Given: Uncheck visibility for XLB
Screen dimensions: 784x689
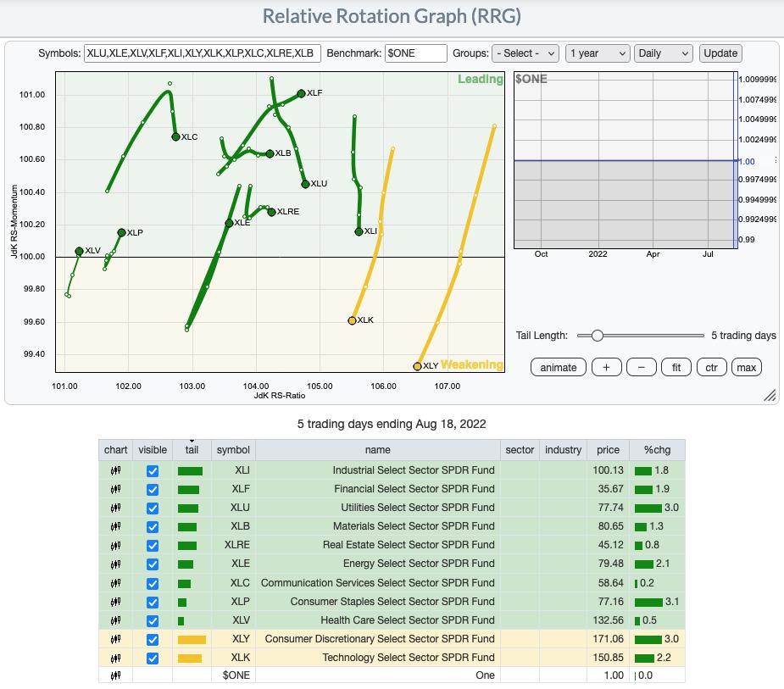Looking at the screenshot, I should click(x=153, y=527).
